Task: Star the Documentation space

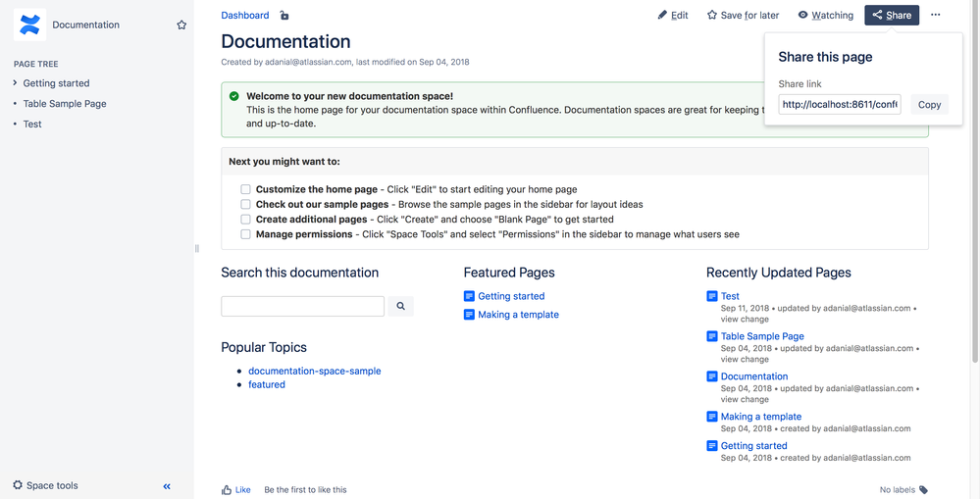Action: tap(181, 25)
